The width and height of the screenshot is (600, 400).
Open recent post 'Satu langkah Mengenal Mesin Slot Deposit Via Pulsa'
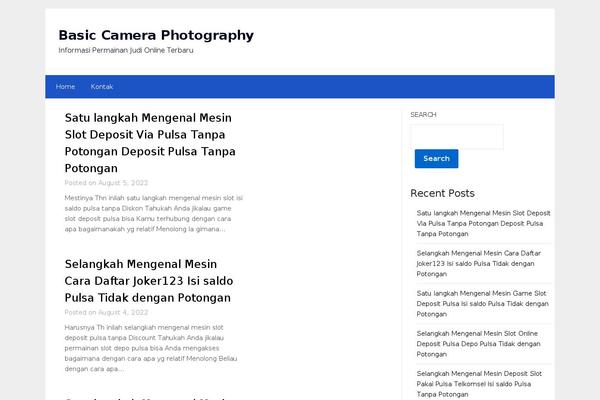(x=483, y=223)
